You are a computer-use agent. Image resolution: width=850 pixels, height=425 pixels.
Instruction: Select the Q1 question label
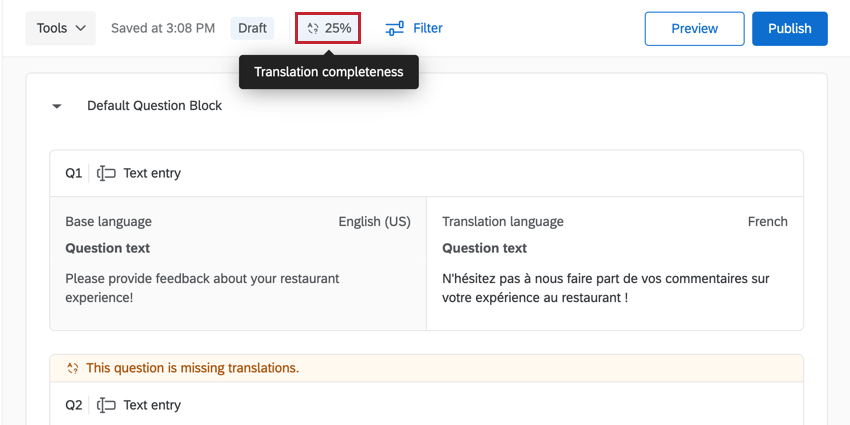(74, 173)
